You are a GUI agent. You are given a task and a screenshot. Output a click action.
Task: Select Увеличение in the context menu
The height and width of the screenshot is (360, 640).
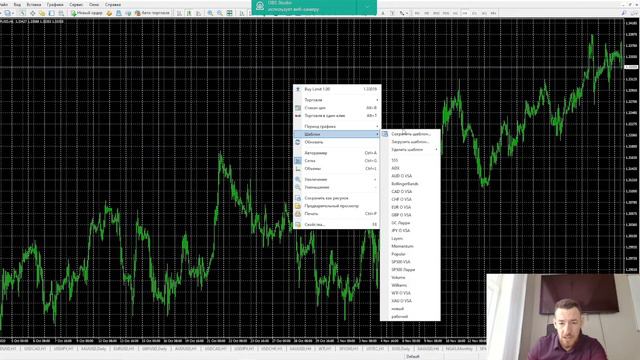click(337, 180)
